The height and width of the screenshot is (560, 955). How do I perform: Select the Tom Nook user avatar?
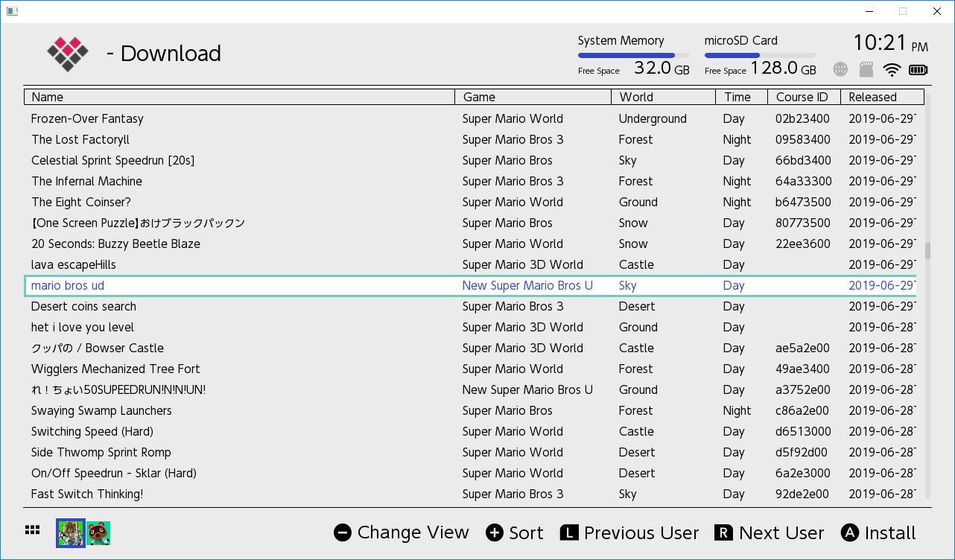point(99,533)
